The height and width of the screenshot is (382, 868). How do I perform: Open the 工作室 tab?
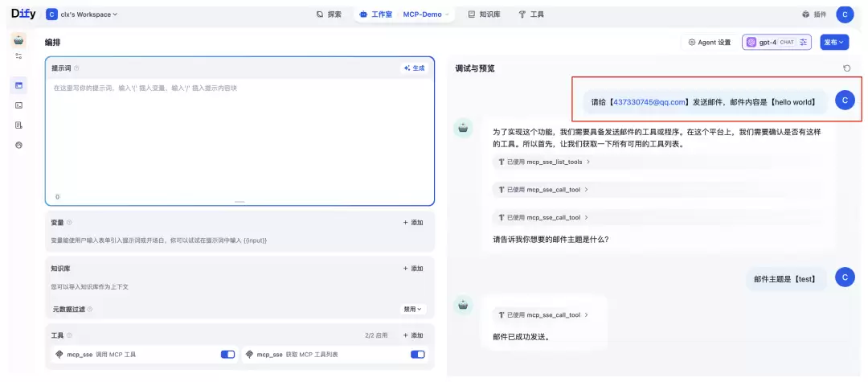376,14
